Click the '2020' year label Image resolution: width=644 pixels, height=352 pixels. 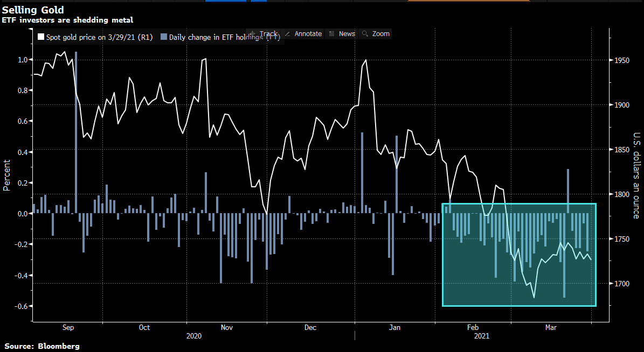(194, 336)
